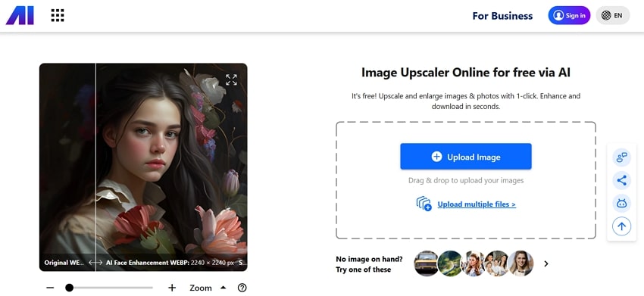
Task: Select the family group sample image
Action: click(x=496, y=263)
